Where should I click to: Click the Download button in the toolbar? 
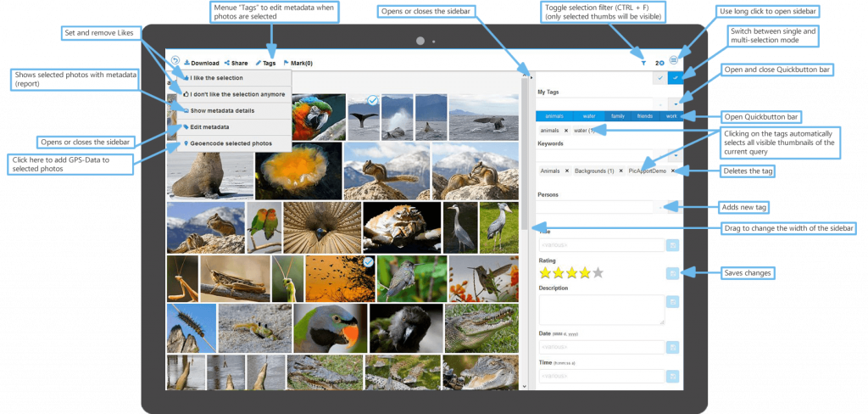point(202,63)
